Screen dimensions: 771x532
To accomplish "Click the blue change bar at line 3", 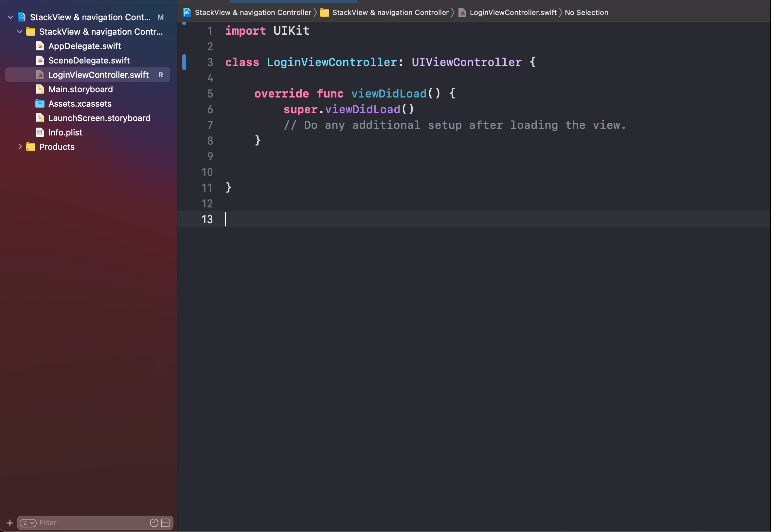I will tap(184, 62).
